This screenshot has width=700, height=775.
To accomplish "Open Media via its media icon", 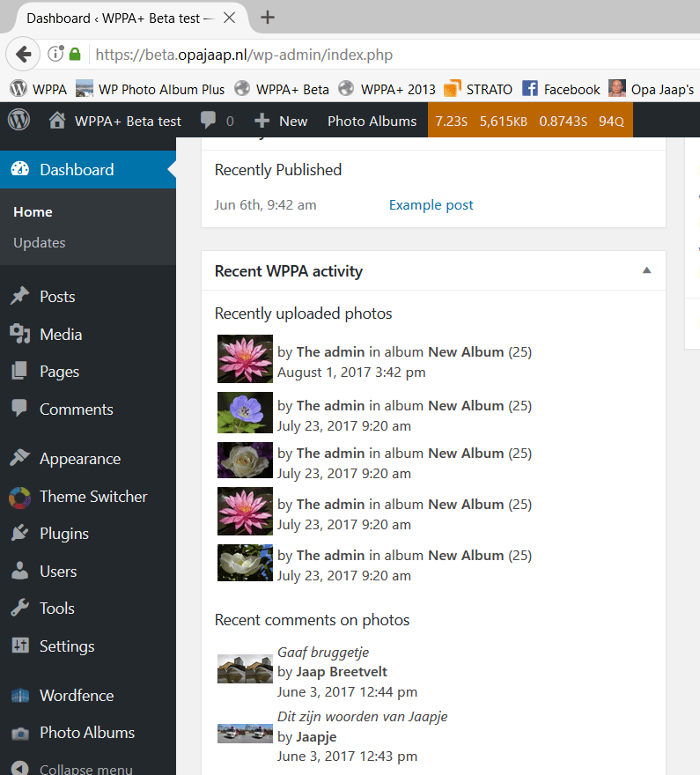I will [x=19, y=334].
